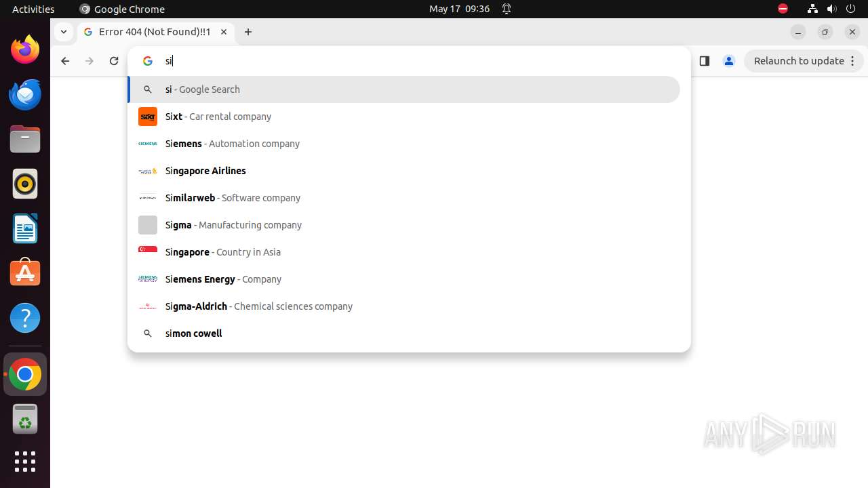Viewport: 868px width, 488px height.
Task: Select Similarweb software company suggestion
Action: point(404,198)
